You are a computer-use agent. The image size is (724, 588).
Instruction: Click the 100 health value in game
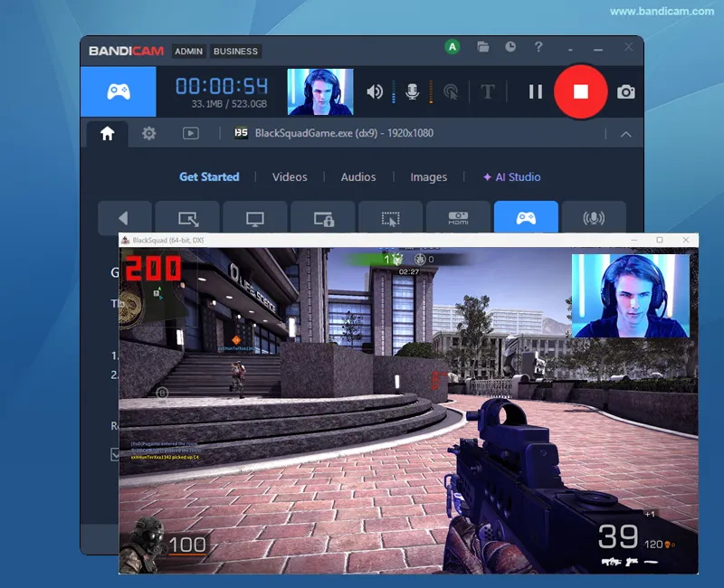187,545
